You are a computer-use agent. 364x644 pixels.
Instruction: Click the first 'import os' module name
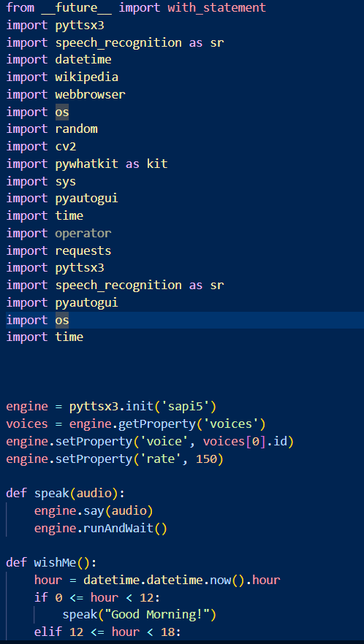[62, 112]
